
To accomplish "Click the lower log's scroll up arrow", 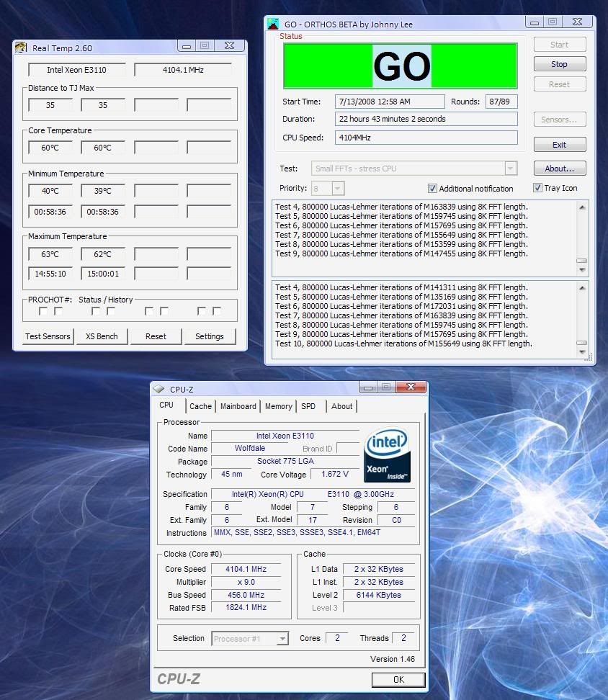I will [x=581, y=288].
